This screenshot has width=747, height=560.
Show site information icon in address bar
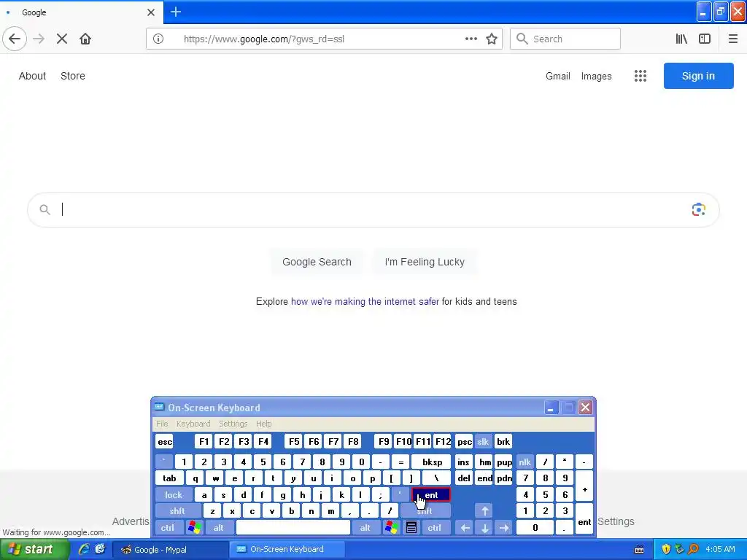[x=158, y=39]
